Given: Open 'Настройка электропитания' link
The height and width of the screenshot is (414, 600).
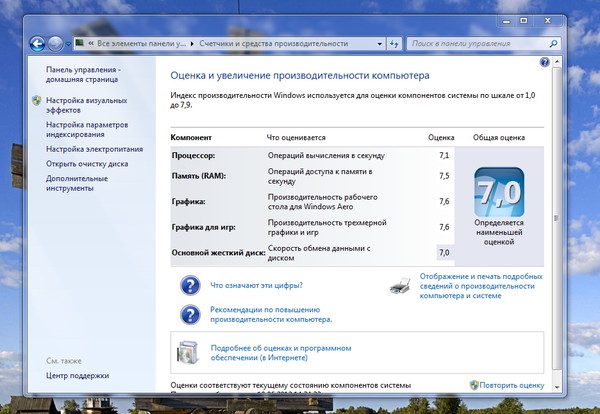Looking at the screenshot, I should pyautogui.click(x=95, y=149).
